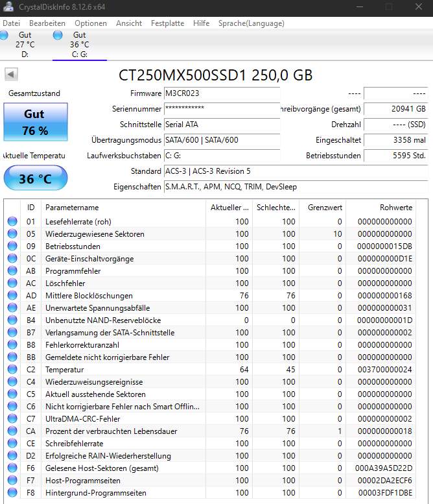Click the Eigenschaften features field

click(296, 187)
